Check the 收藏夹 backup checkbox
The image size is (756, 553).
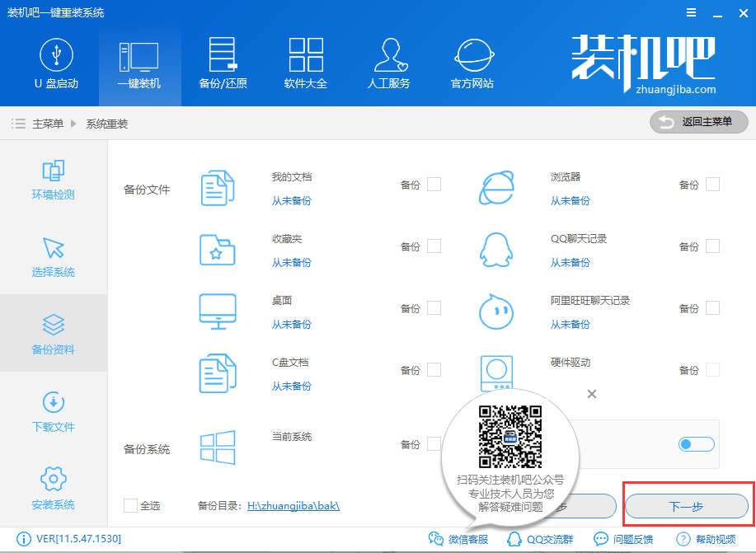[x=434, y=246]
